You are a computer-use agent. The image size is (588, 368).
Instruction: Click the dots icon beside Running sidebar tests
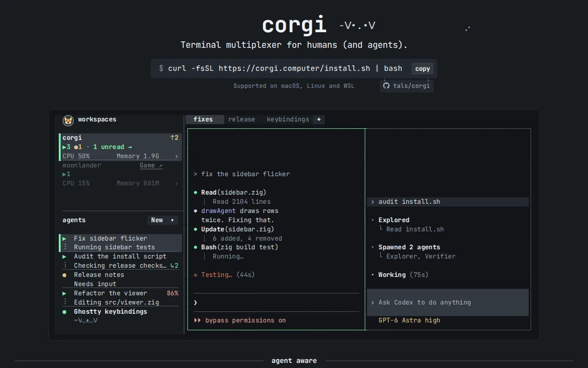tap(65, 247)
